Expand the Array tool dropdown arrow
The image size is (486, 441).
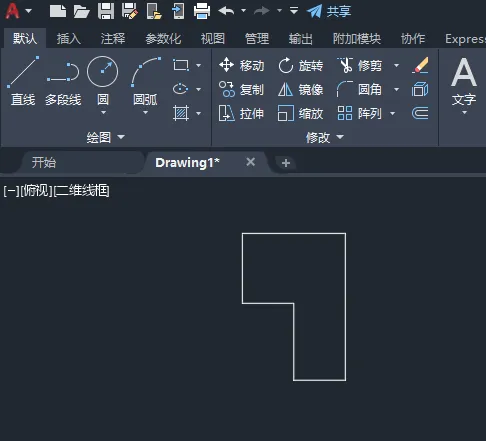392,113
